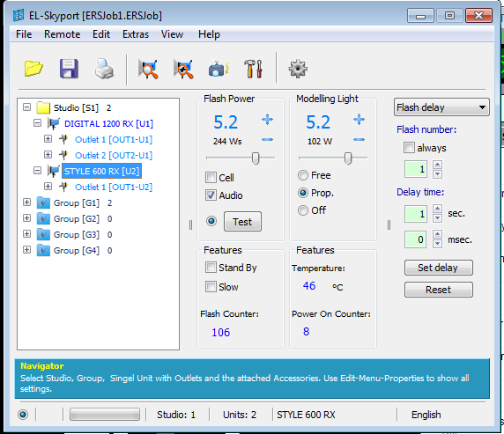Open the Remote menu
Screen dimensions: 504x434
click(62, 34)
